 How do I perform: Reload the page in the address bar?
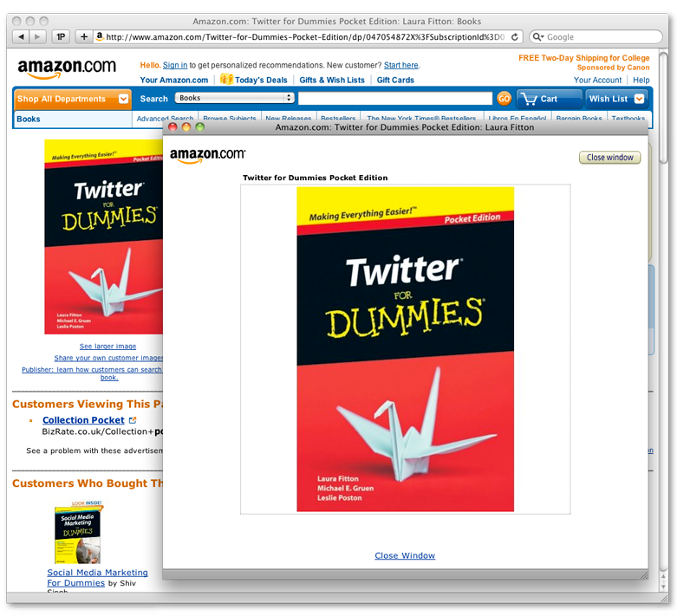tap(514, 37)
